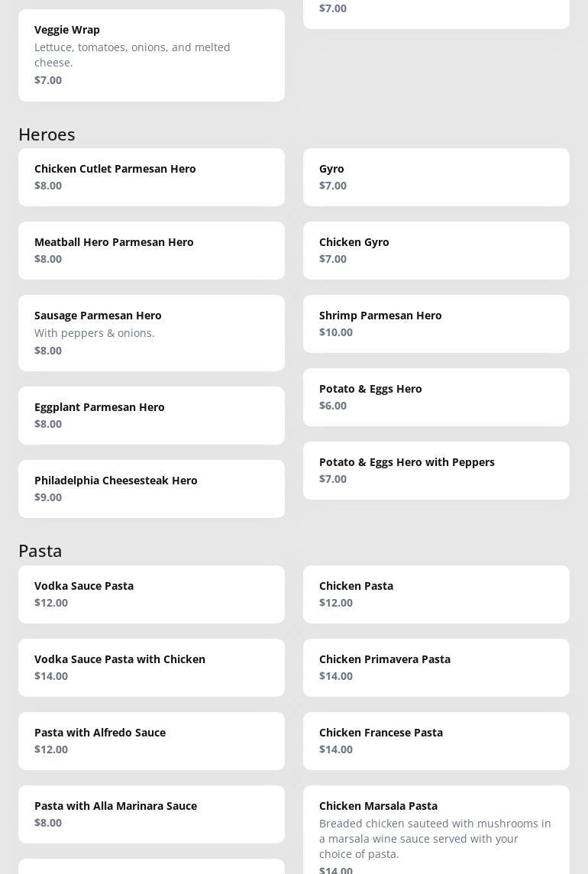Select Pasta with Alfredo Sauce
This screenshot has height=874, width=588.
point(151,741)
